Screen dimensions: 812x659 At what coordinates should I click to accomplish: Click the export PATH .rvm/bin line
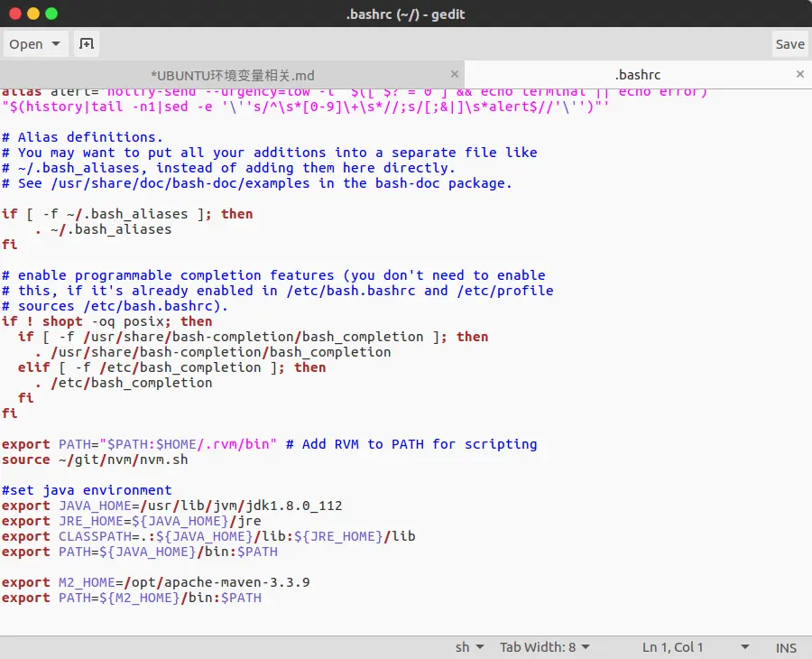pyautogui.click(x=269, y=444)
